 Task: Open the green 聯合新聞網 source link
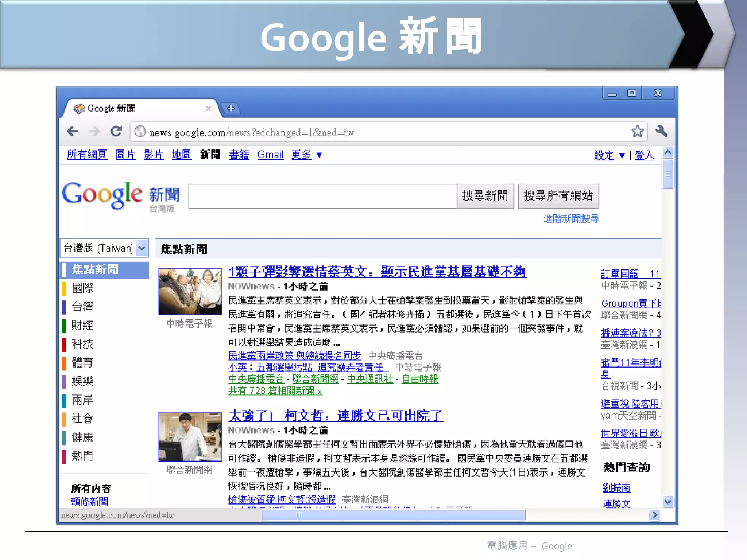316,379
